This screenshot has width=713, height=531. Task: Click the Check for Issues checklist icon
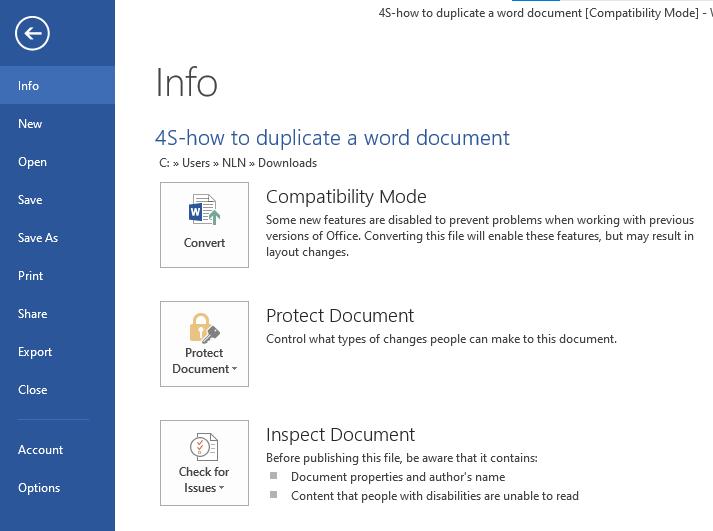point(204,447)
